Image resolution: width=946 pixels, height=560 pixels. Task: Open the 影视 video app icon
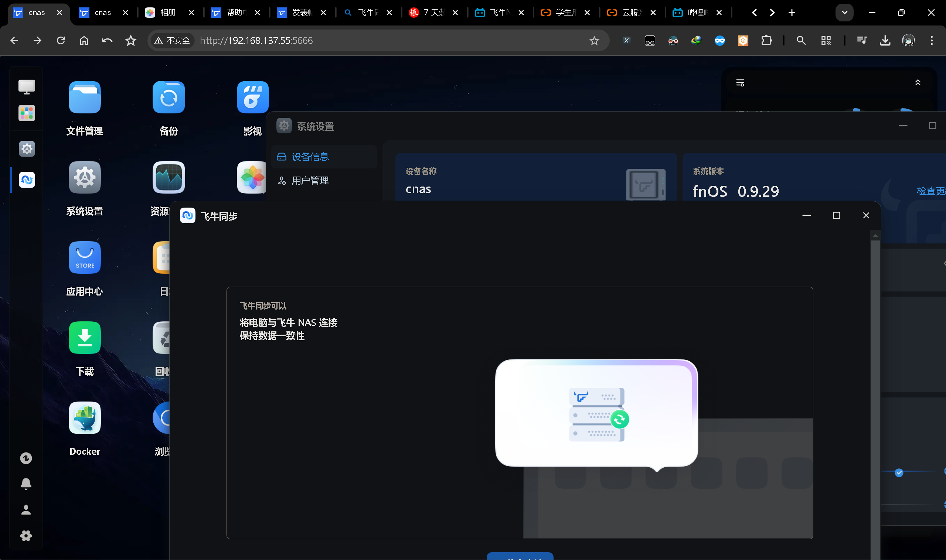click(x=252, y=98)
